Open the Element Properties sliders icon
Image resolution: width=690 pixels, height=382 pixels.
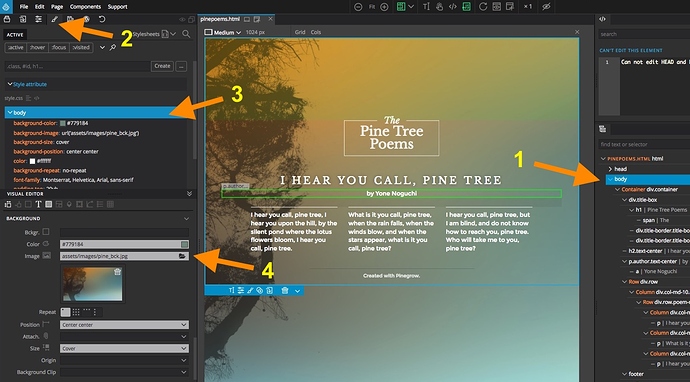coord(39,19)
